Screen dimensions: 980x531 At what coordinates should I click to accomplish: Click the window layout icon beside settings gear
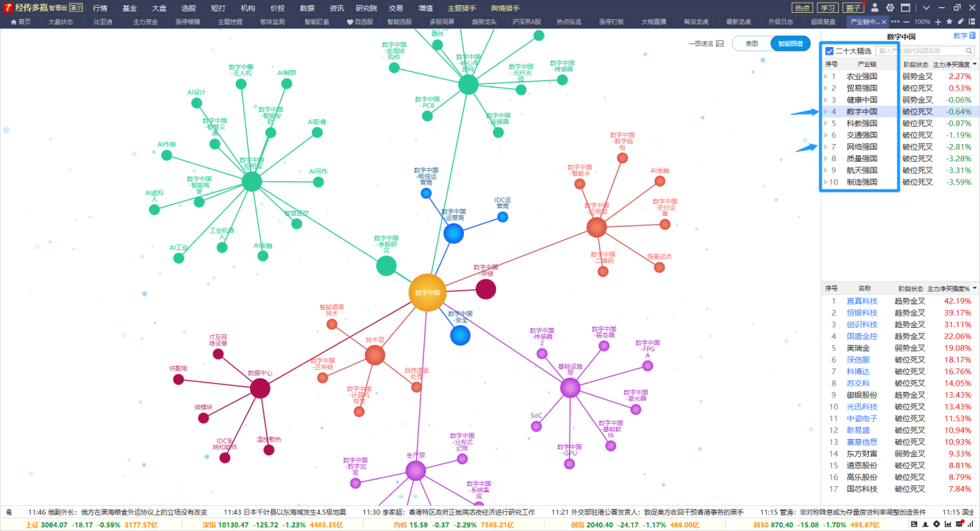coord(905,8)
